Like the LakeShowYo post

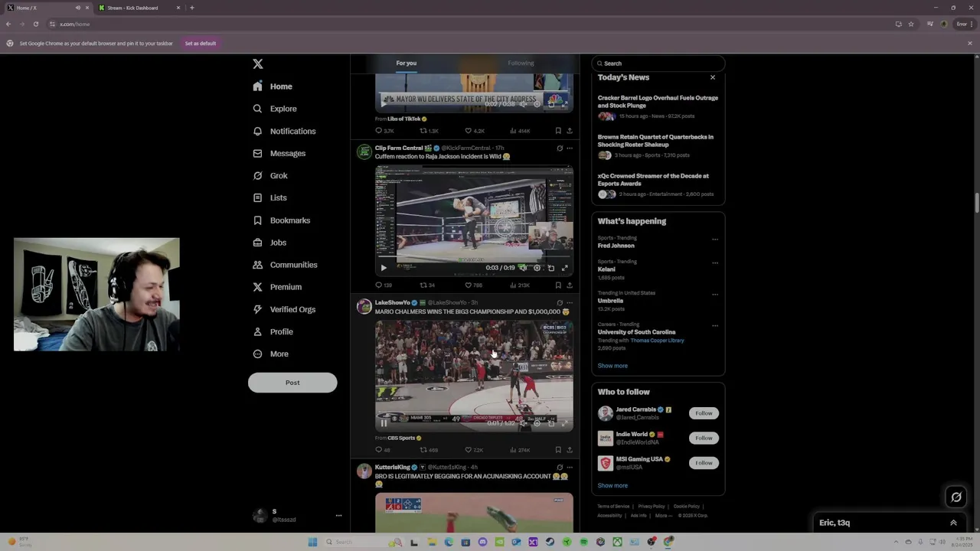point(468,450)
